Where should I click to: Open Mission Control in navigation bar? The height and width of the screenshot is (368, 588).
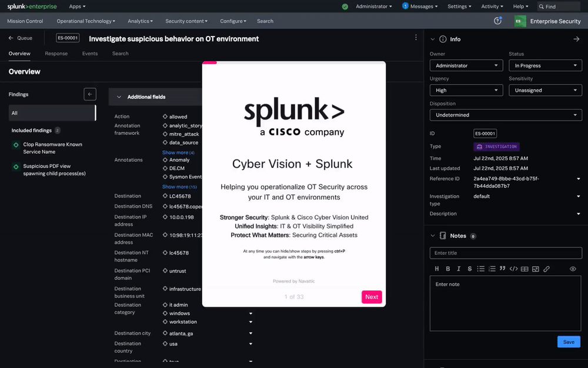(25, 21)
